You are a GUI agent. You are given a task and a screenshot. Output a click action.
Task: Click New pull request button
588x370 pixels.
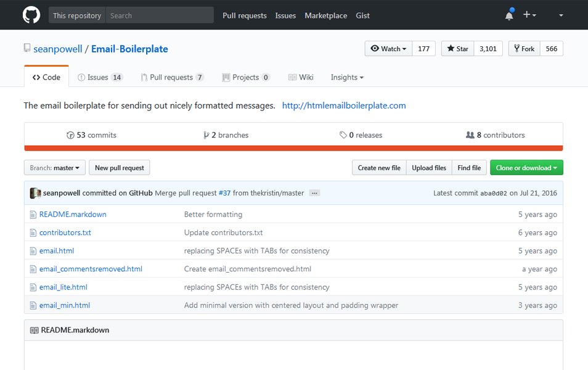pyautogui.click(x=119, y=168)
